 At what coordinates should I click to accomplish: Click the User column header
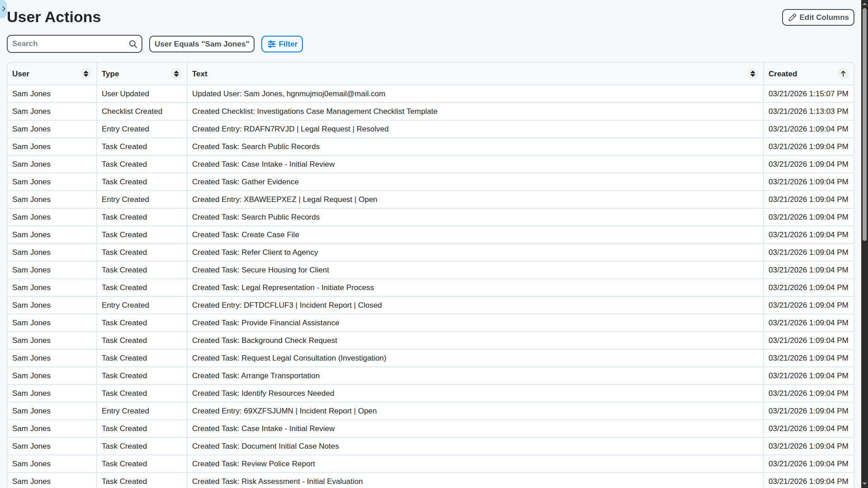click(20, 74)
